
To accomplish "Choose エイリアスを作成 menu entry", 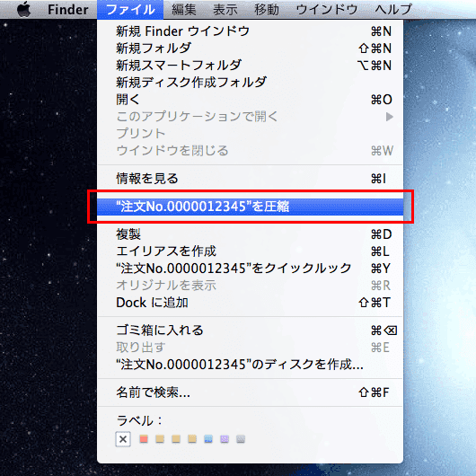I will (x=251, y=251).
